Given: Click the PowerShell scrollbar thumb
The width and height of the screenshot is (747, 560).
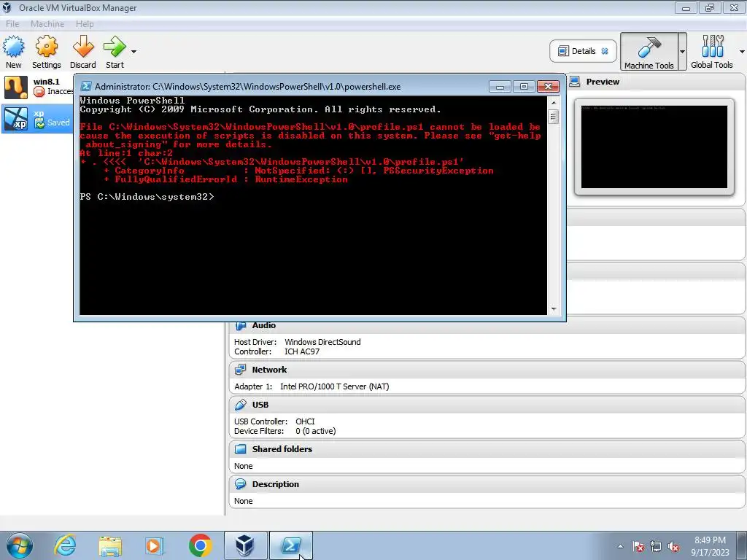Looking at the screenshot, I should tap(554, 117).
